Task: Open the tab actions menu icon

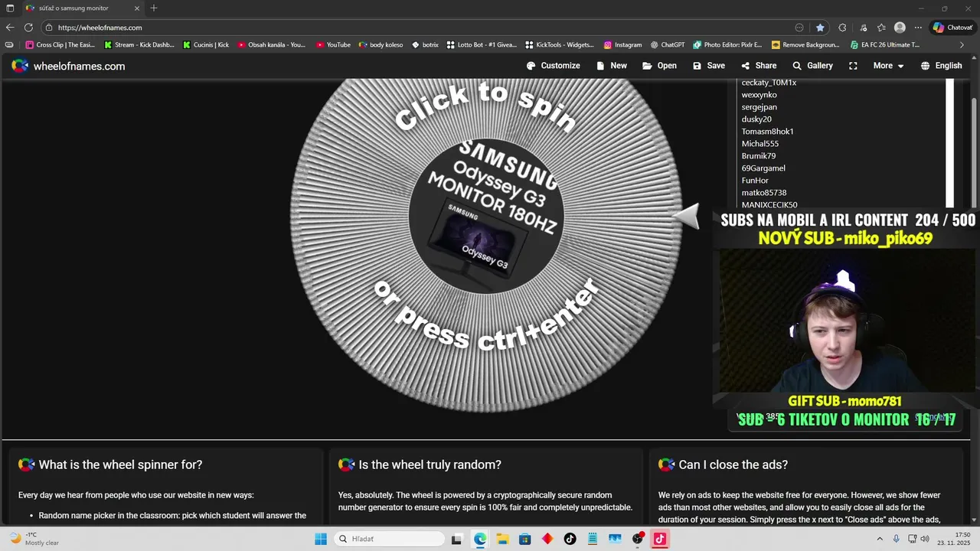Action: 10,8
